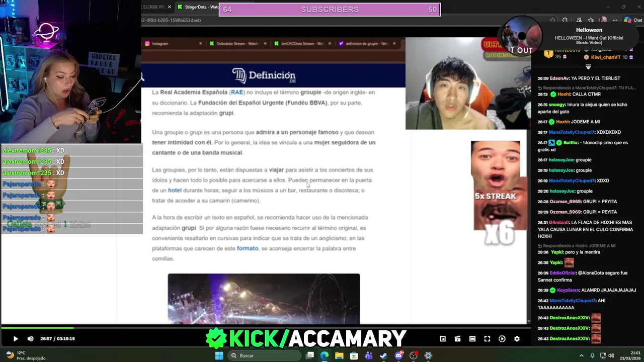The width and height of the screenshot is (644, 362).
Task: Select JeriCHODota Stream tab in stream
Action: 302,44
